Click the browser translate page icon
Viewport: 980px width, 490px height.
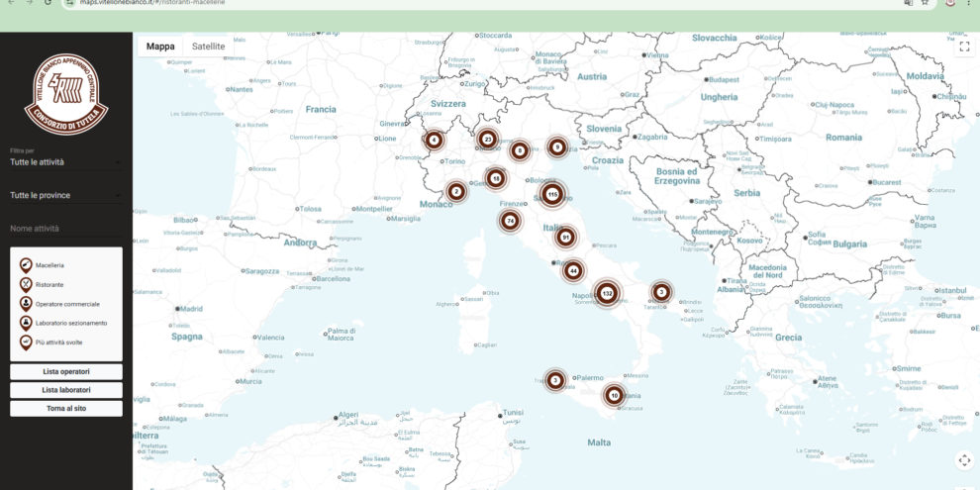pos(908,3)
